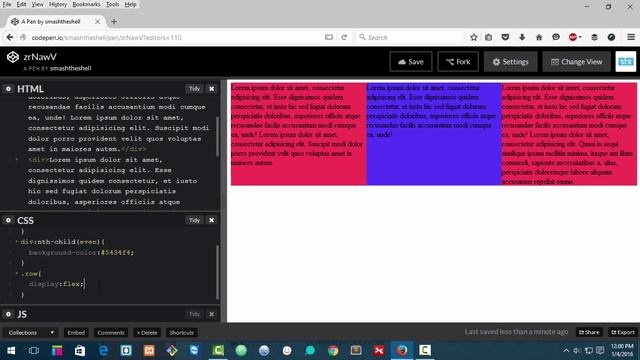
Task: Go to Firefox home page
Action: pos(539,37)
